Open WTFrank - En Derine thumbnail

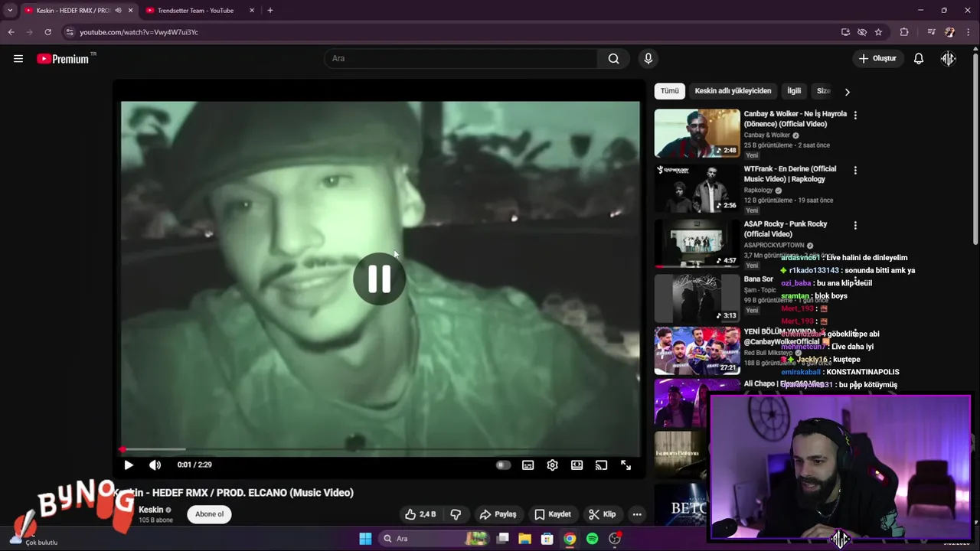(697, 188)
